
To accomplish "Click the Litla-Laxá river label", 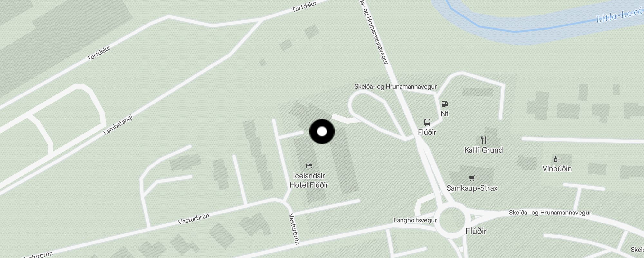I will coord(620,15).
